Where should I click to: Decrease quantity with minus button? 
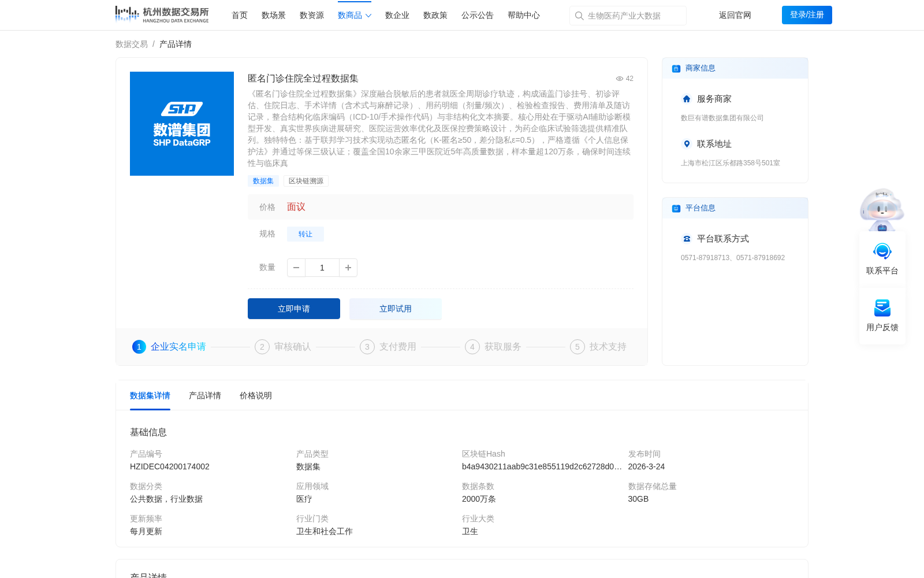pos(296,268)
